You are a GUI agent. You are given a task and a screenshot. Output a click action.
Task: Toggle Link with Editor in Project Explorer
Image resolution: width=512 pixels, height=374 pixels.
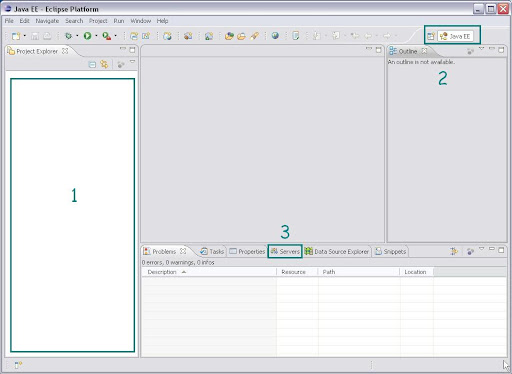[x=104, y=64]
